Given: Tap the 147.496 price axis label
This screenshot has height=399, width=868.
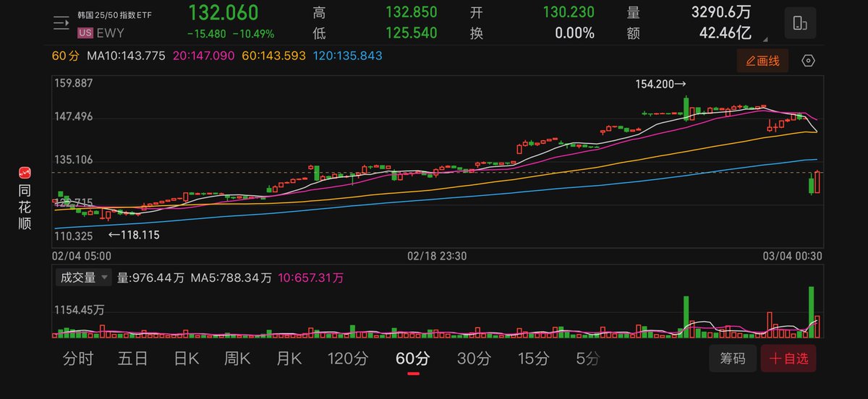Looking at the screenshot, I should click(x=73, y=117).
